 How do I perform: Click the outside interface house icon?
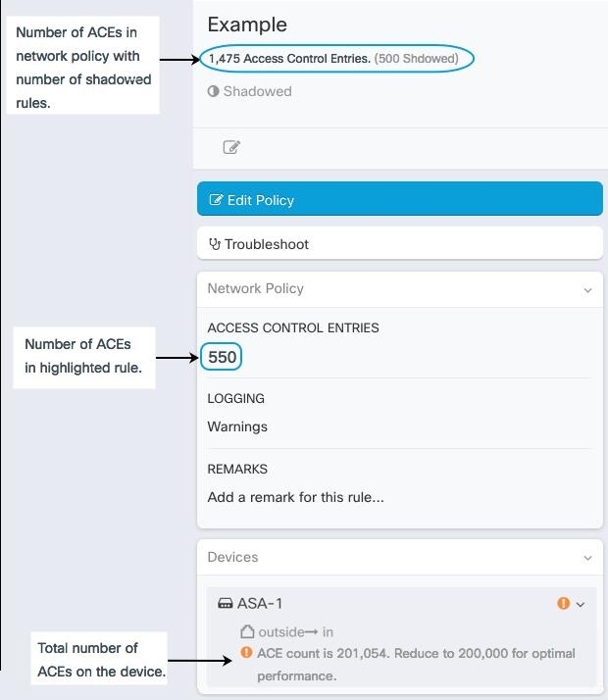pos(248,631)
